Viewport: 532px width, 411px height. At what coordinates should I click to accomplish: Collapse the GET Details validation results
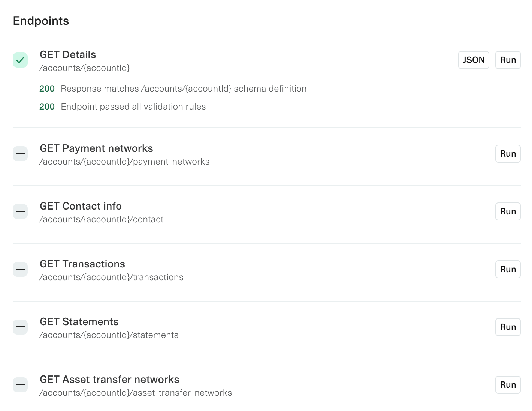coord(68,55)
